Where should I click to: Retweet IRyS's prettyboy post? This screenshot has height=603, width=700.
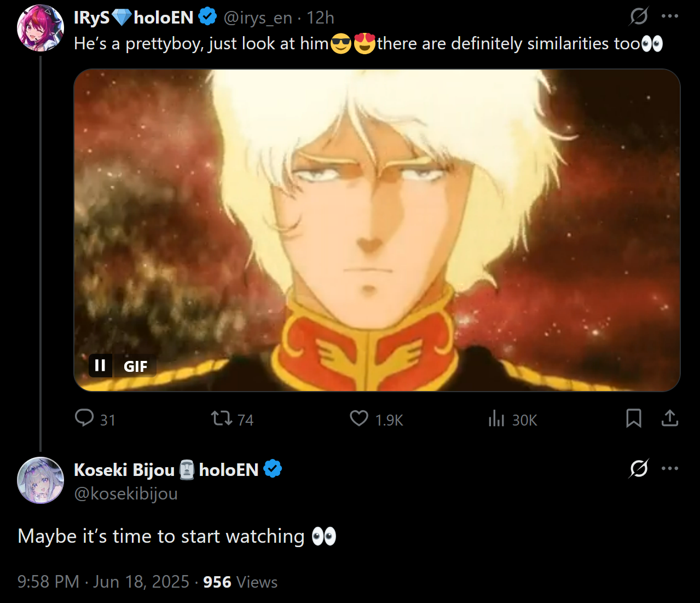click(222, 419)
